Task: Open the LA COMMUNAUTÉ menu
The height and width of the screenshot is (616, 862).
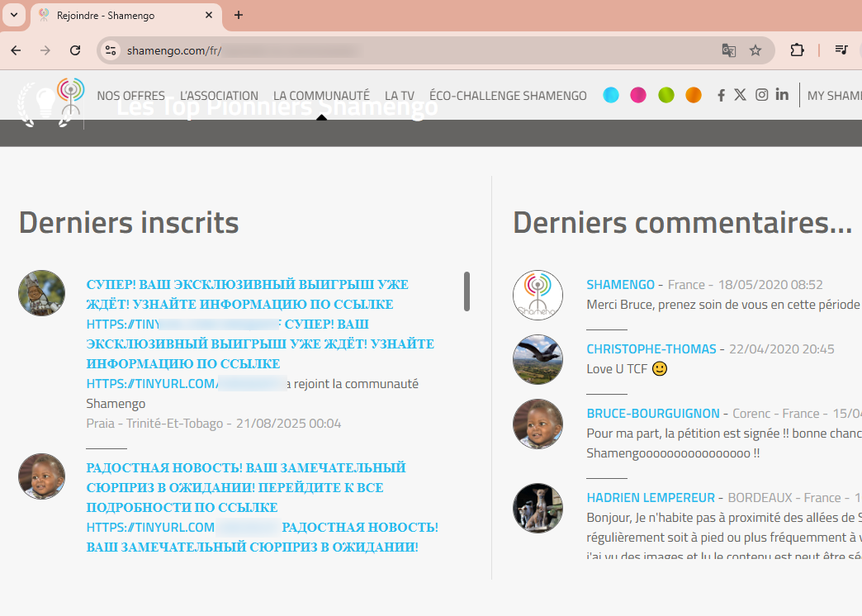Action: click(x=322, y=96)
